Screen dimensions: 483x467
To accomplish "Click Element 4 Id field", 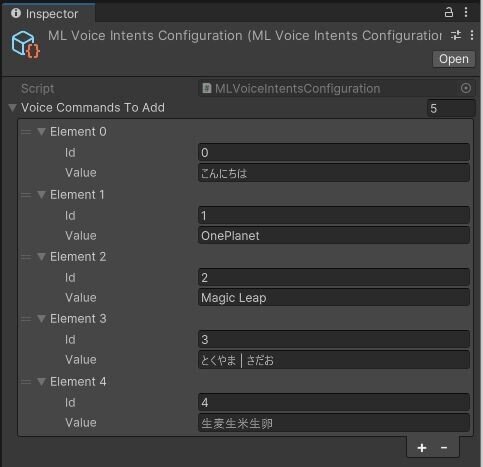I will coord(334,403).
